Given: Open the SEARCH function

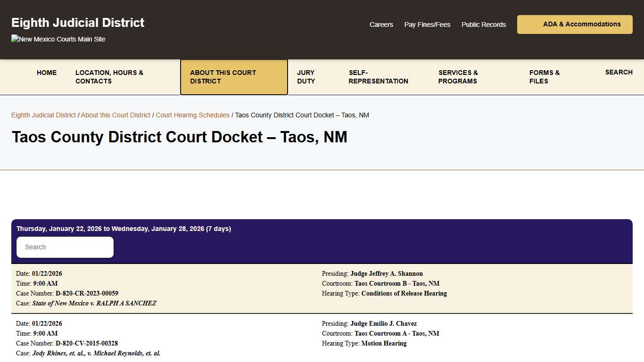Looking at the screenshot, I should (619, 72).
